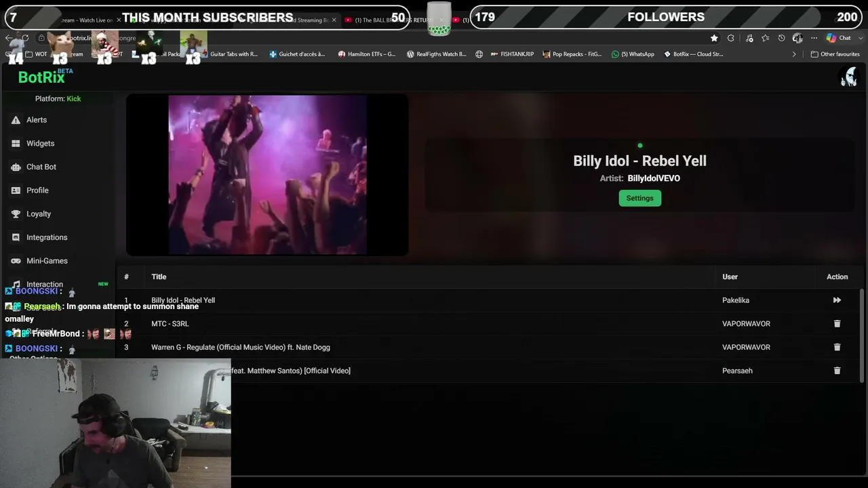Click the song queue scrollbar
Viewport: 868px width, 488px height.
863,335
